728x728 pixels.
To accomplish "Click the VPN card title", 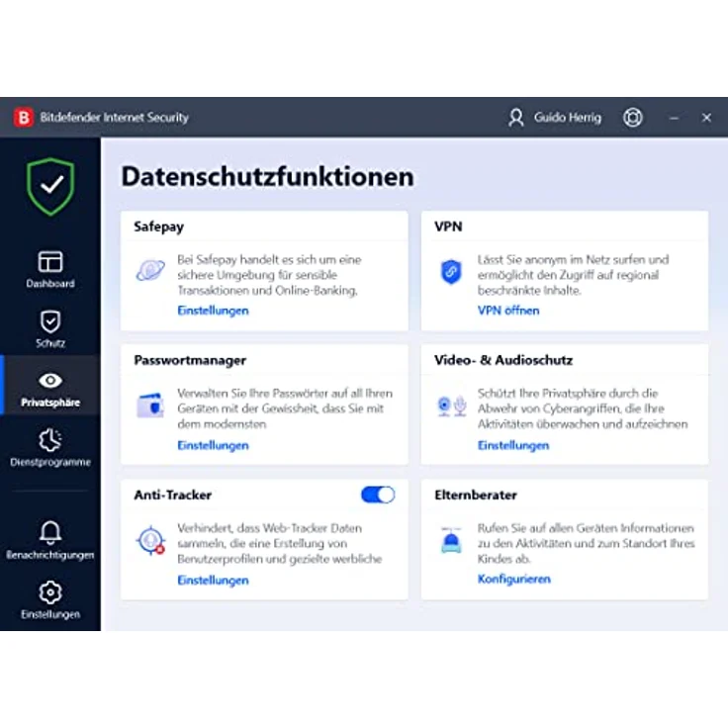I will [x=448, y=227].
